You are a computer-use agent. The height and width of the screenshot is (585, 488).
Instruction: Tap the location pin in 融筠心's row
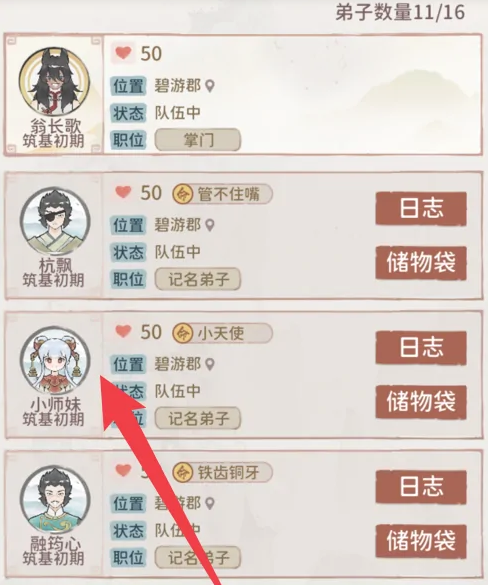(x=210, y=504)
